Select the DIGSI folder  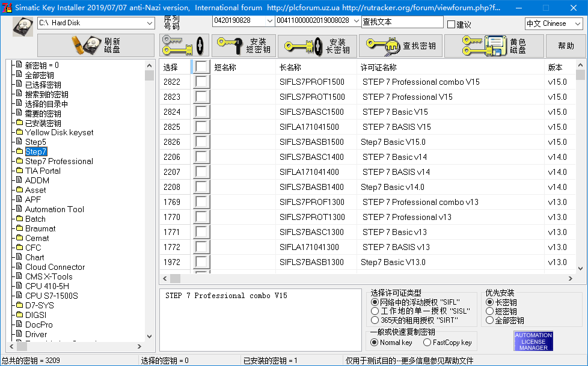[x=35, y=315]
